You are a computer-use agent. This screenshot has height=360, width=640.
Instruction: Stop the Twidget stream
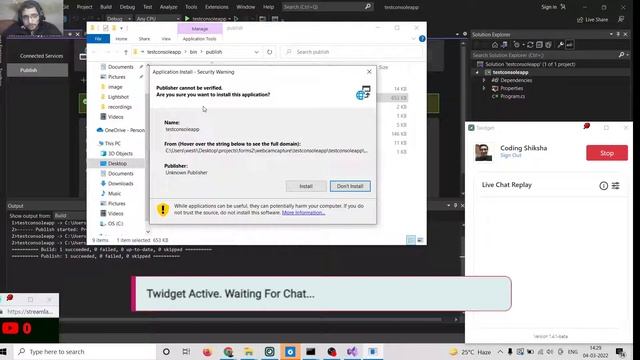tap(607, 153)
